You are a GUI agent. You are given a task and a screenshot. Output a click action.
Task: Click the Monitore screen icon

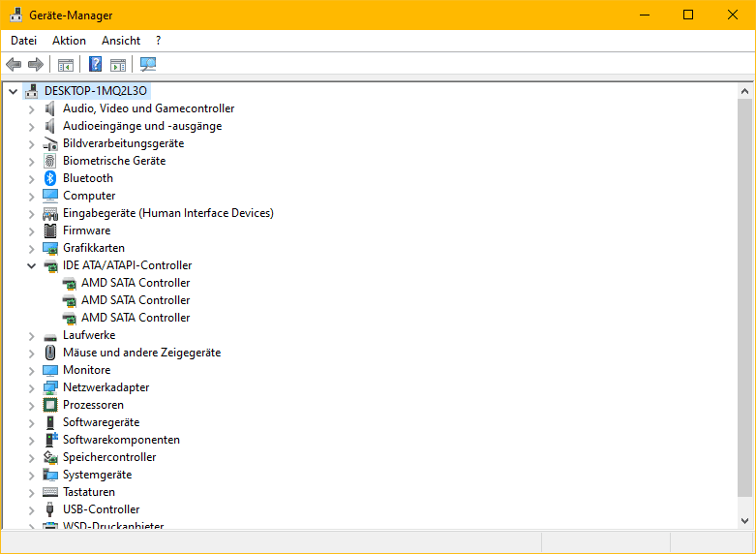click(x=50, y=370)
